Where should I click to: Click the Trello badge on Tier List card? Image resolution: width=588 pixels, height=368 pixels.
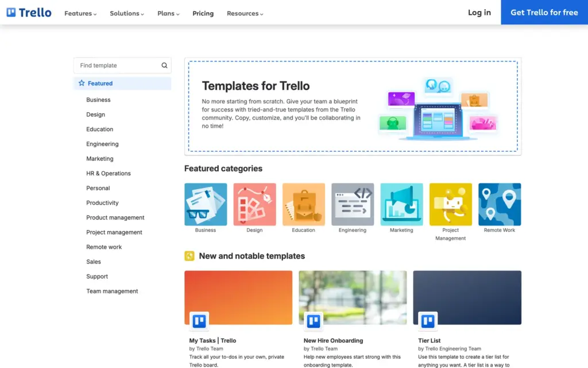pyautogui.click(x=428, y=321)
